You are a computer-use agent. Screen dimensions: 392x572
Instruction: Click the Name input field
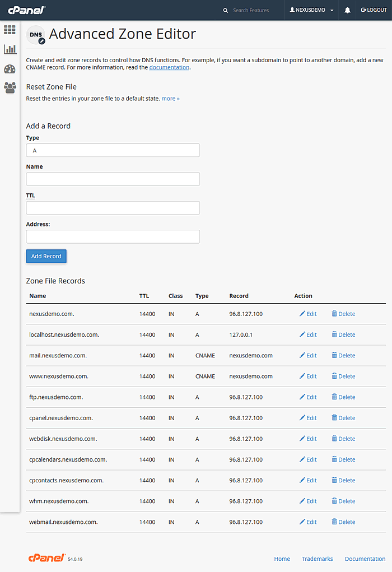(x=113, y=179)
